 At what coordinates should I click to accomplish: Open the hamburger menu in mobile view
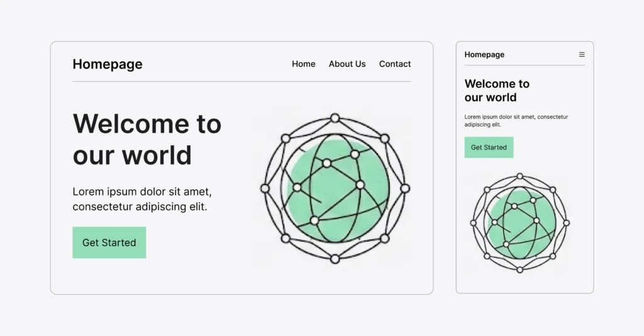point(582,55)
